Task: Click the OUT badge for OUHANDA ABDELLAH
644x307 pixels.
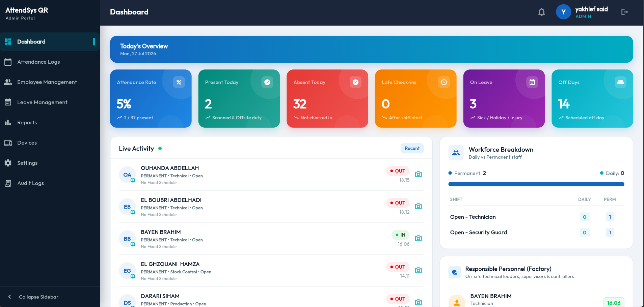Action: point(398,171)
